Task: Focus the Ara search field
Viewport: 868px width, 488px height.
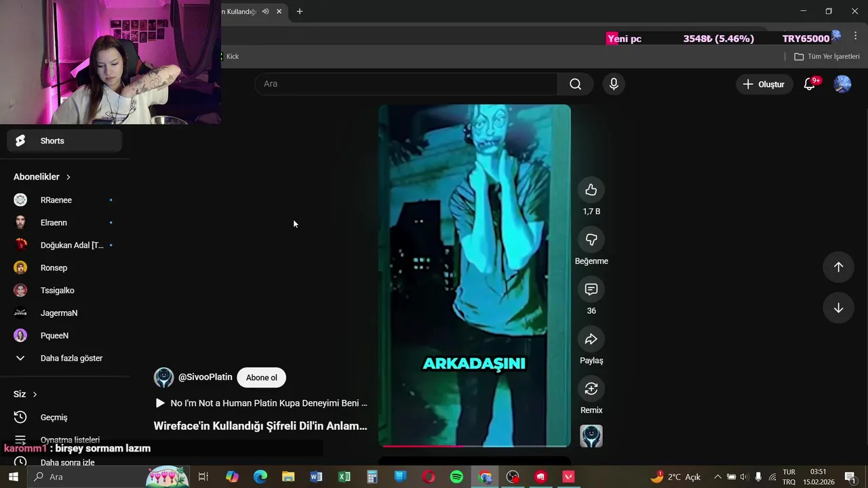Action: click(406, 84)
